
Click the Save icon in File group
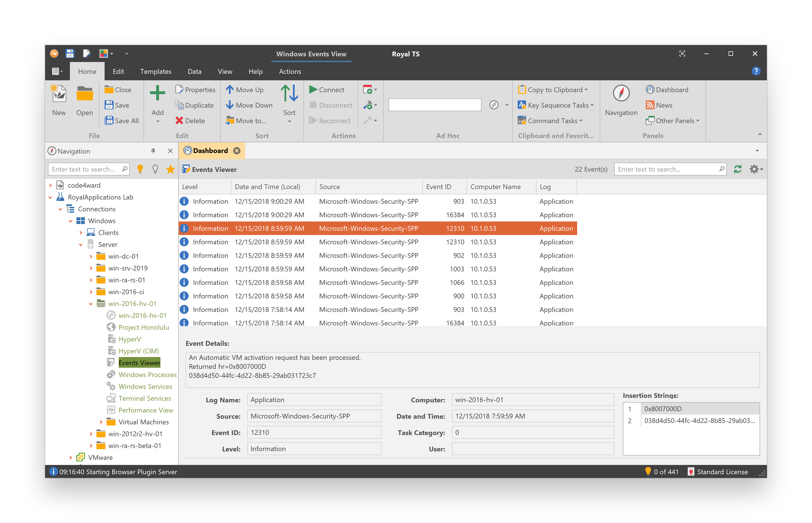tap(109, 105)
